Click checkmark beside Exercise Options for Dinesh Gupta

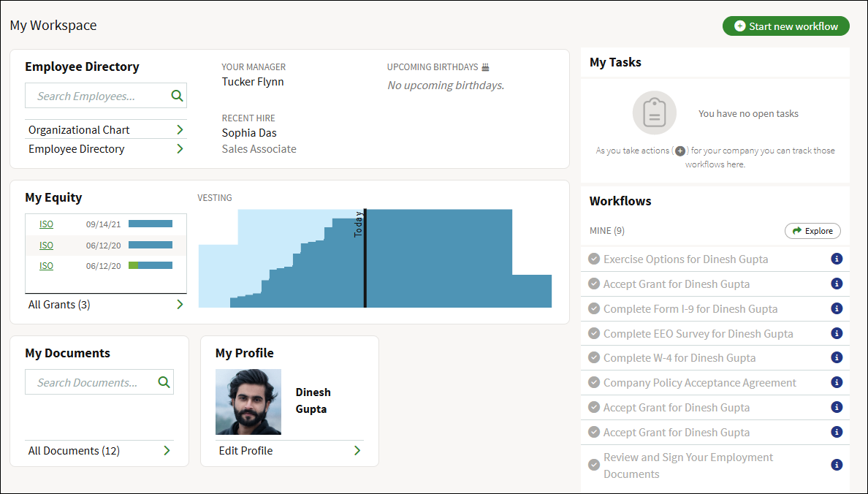coord(594,259)
